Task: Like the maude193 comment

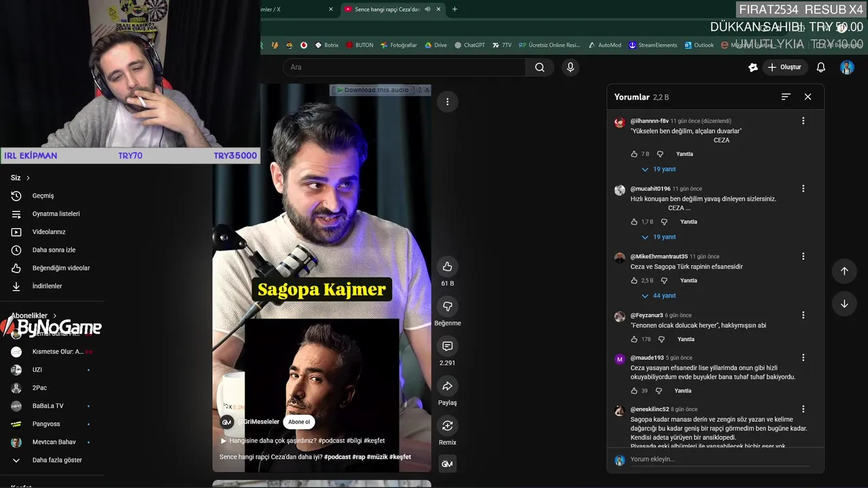Action: 634,391
